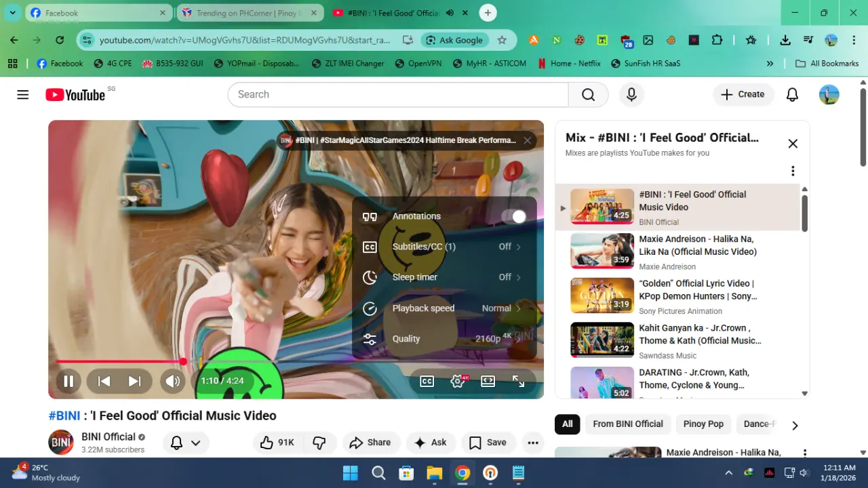868x488 pixels.
Task: Enter full screen mode
Action: click(518, 381)
